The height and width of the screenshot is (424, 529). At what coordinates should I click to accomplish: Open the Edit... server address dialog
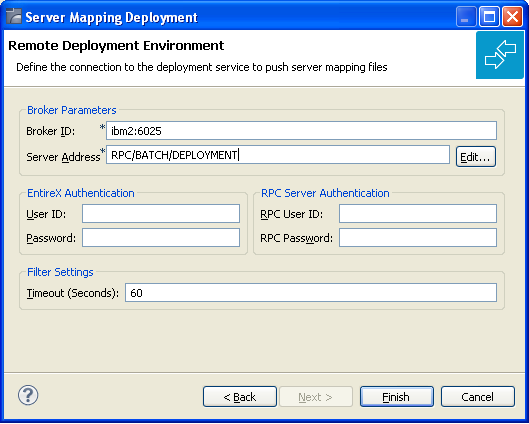(476, 157)
